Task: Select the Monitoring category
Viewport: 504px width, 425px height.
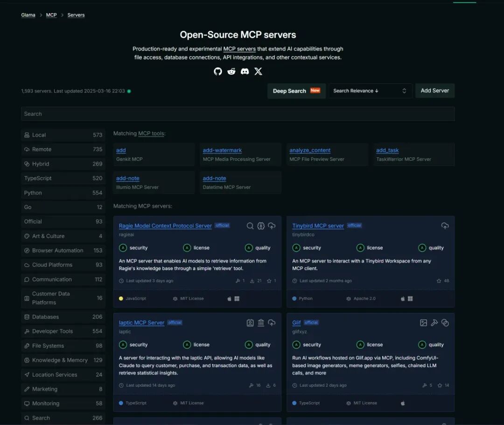Action: [x=63, y=404]
